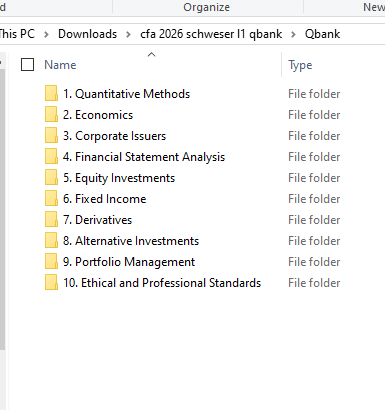Screen dimensions: 385x410
Task: Click File folder type of Portfolio Management row
Action: click(x=314, y=262)
